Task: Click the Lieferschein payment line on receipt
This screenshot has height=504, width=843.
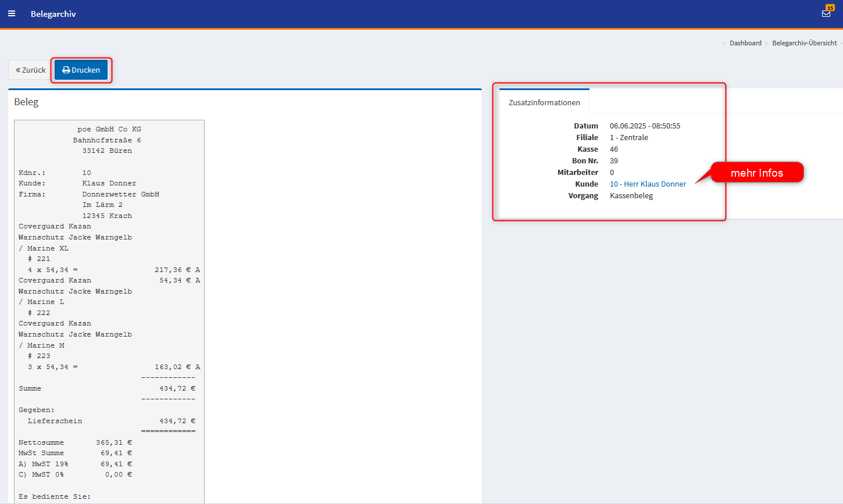Action: (x=55, y=421)
